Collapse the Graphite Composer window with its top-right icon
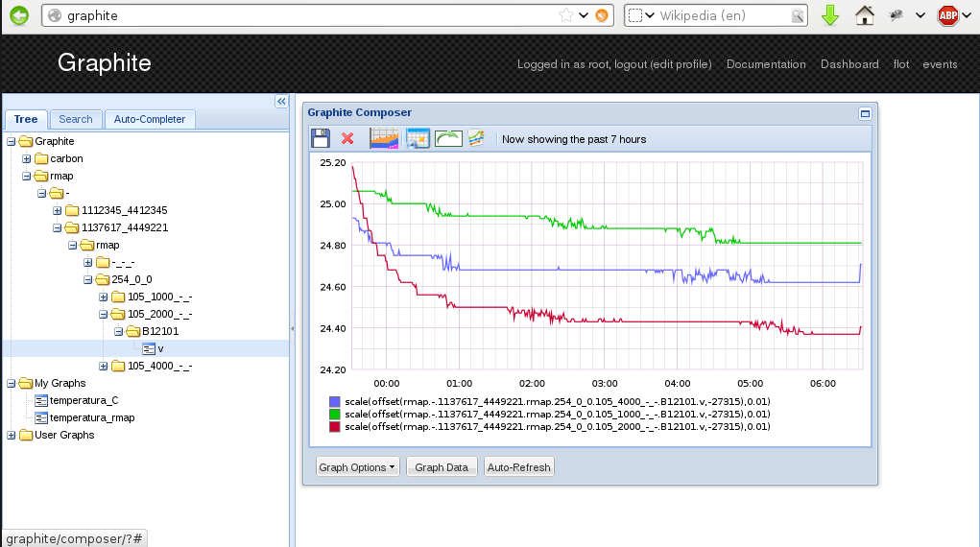This screenshot has height=547, width=980. click(x=865, y=113)
